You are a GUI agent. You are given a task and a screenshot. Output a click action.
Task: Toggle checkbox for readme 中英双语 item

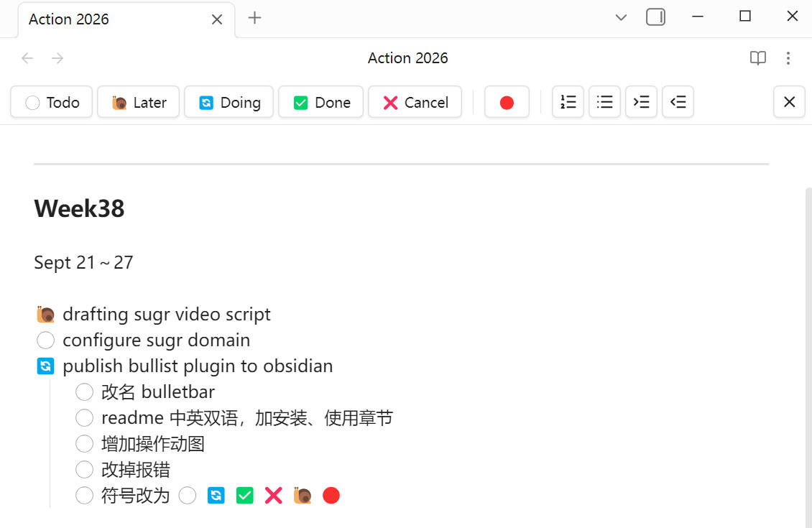84,418
